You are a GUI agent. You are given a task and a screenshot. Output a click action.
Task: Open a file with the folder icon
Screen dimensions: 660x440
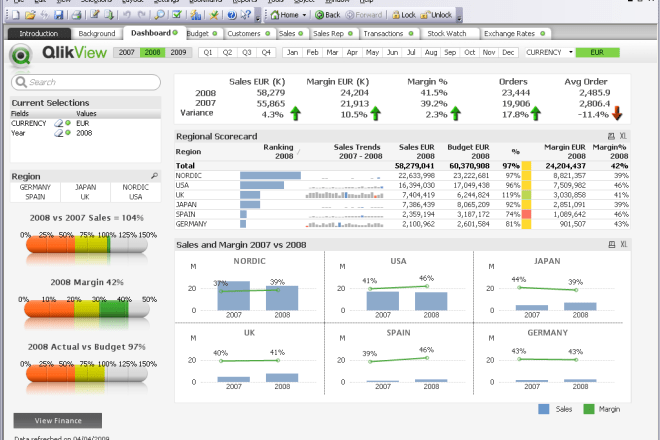click(x=30, y=15)
